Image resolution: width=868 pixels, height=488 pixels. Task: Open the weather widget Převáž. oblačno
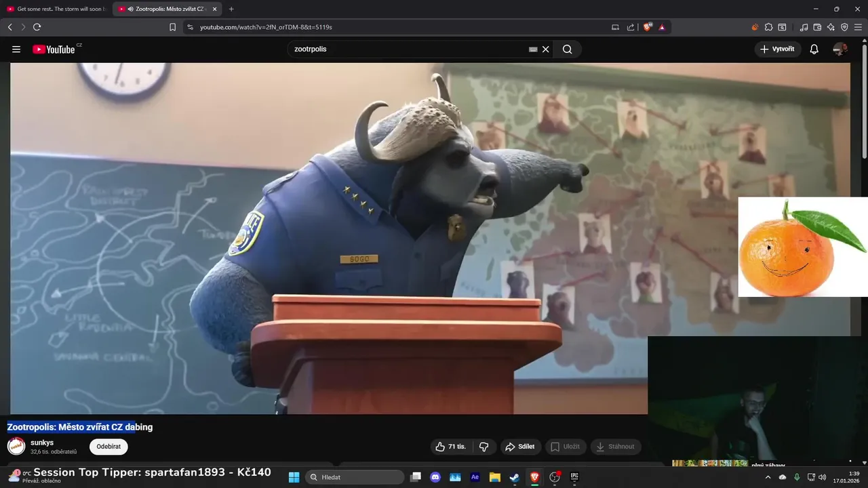pyautogui.click(x=34, y=476)
